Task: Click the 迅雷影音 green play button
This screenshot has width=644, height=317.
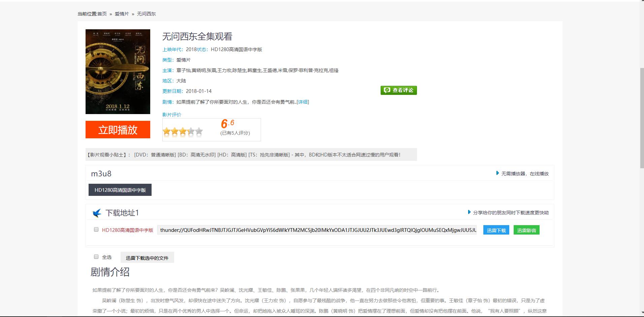Action: coord(526,230)
